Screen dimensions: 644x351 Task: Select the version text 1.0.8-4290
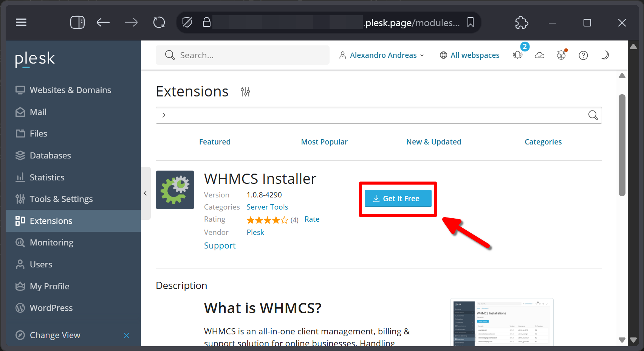264,195
